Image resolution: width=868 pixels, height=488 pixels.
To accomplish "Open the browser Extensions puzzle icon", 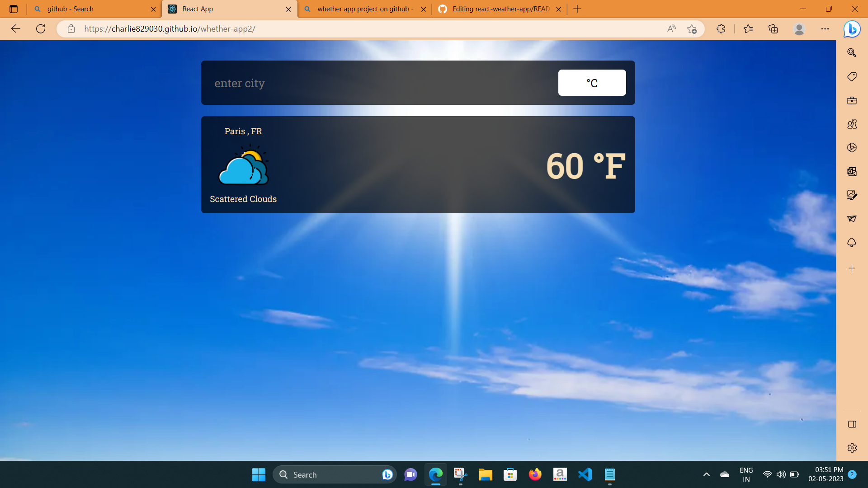I will [x=721, y=29].
